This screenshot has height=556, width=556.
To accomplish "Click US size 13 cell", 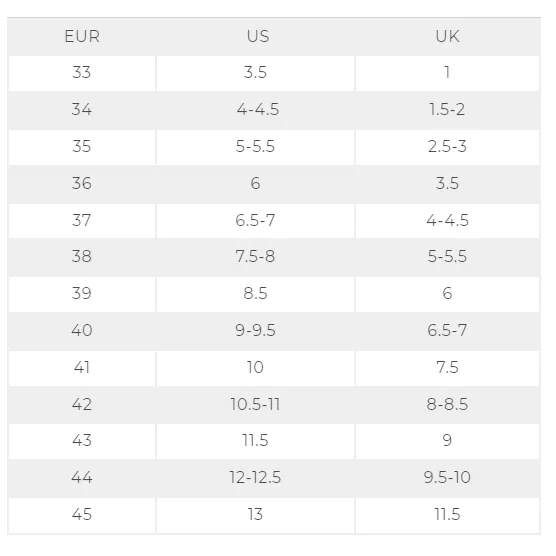I will [255, 515].
